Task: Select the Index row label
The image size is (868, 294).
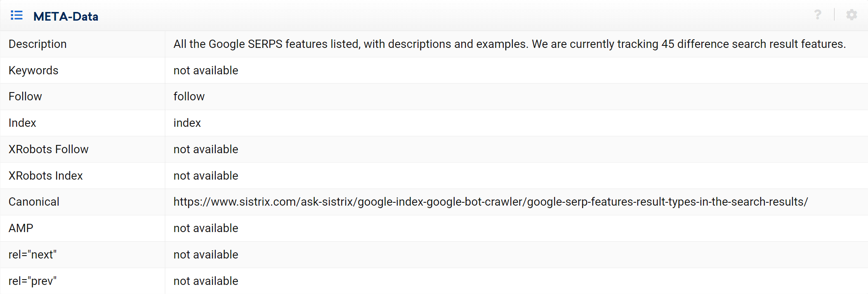Action: pos(22,123)
